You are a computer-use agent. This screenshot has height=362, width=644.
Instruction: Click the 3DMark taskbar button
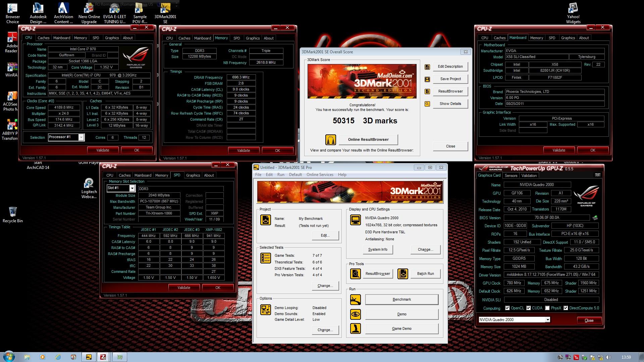click(89, 357)
